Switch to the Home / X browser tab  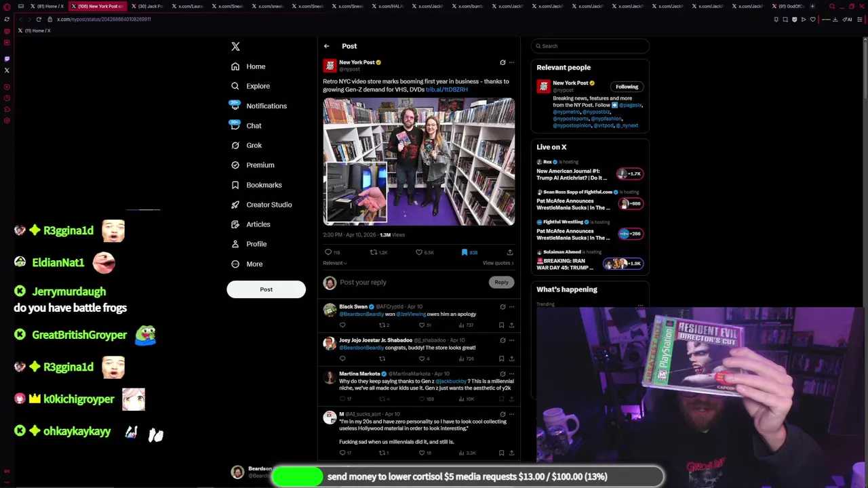point(47,6)
